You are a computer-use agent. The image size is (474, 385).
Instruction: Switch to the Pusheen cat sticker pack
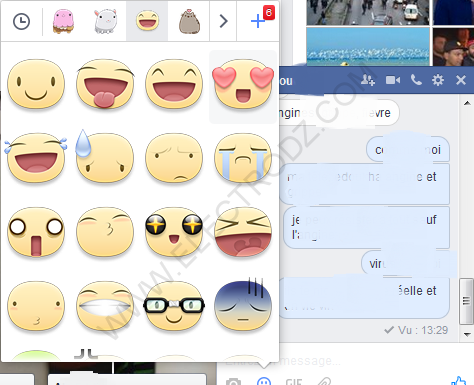189,22
